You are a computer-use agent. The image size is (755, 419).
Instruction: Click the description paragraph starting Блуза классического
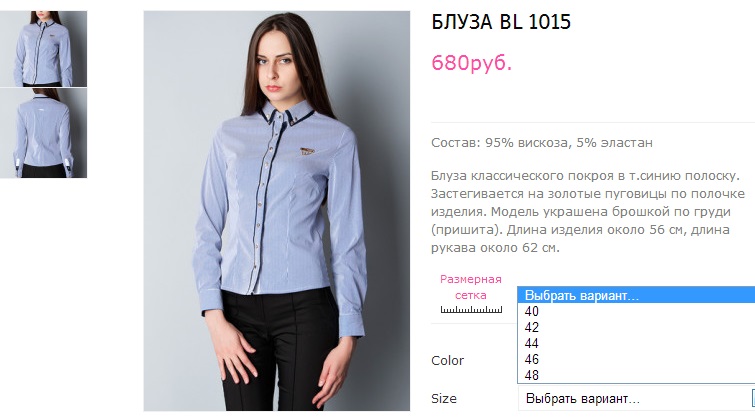point(588,211)
